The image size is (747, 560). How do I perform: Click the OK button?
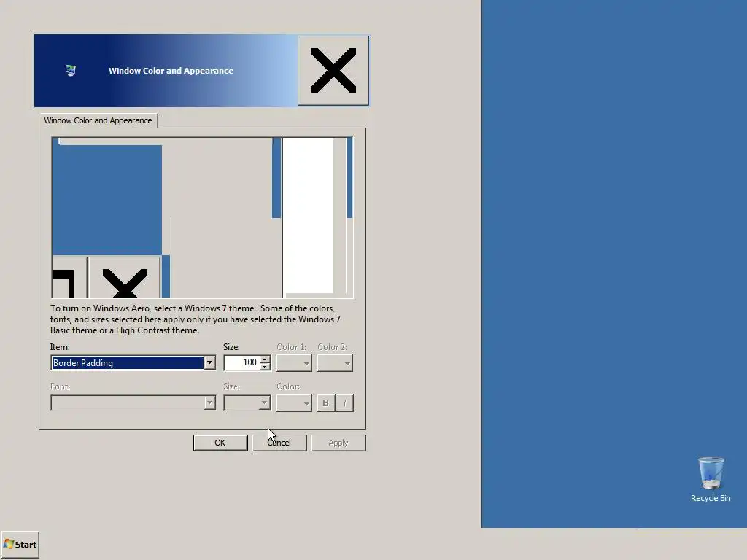[x=220, y=443]
